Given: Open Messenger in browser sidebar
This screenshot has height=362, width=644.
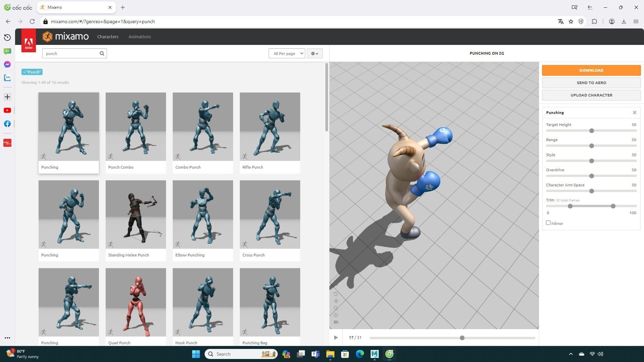Looking at the screenshot, I should click(7, 64).
